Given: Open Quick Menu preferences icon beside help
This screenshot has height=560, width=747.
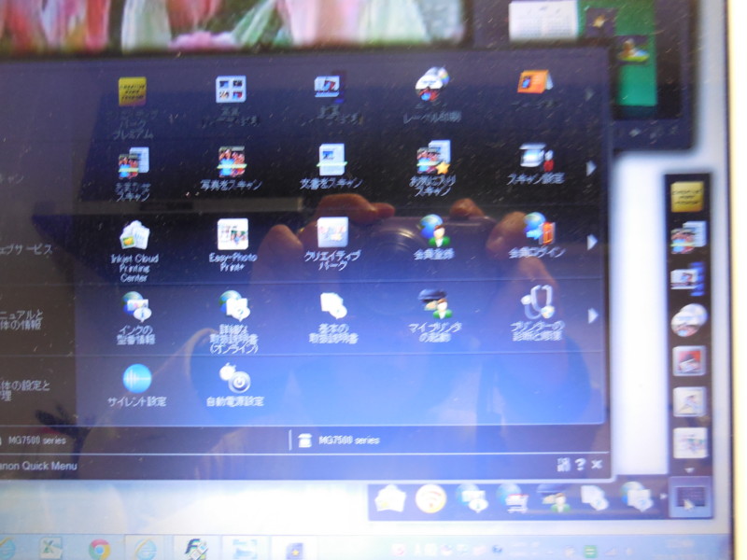Looking at the screenshot, I should pos(564,464).
